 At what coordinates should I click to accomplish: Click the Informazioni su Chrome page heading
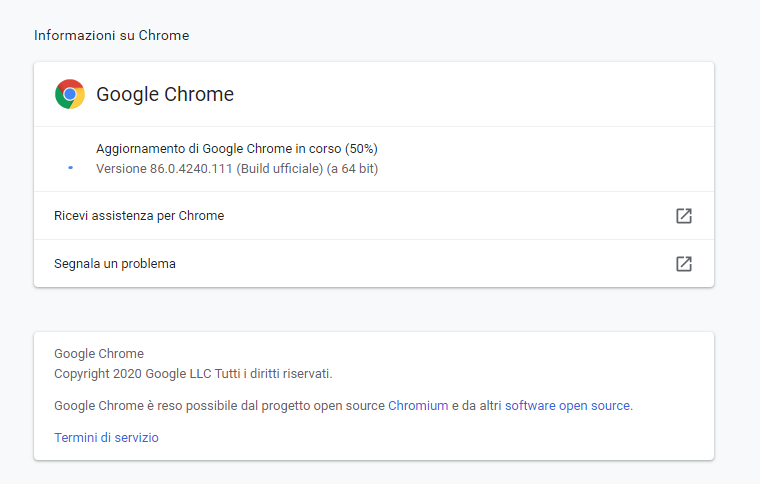pos(111,35)
